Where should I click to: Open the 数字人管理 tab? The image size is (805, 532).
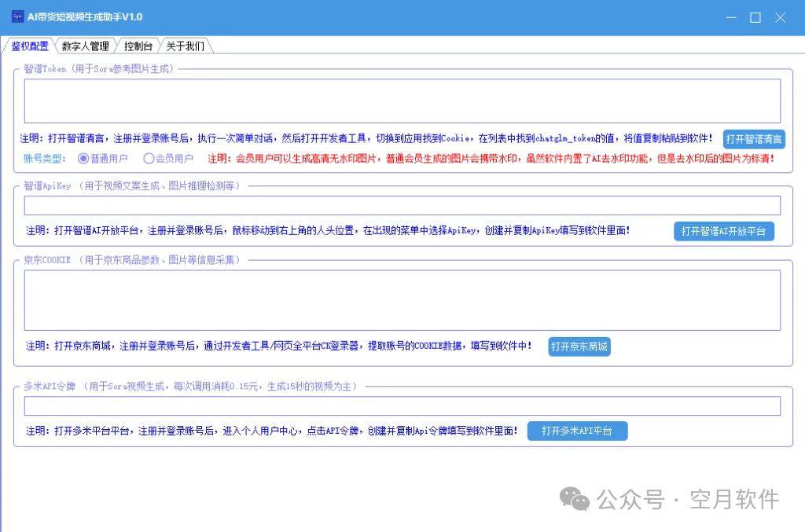tap(86, 46)
